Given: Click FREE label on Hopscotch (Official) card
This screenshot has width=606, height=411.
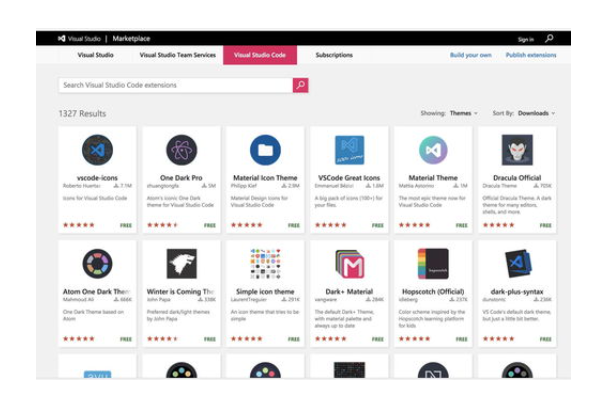Looking at the screenshot, I should pyautogui.click(x=462, y=339).
